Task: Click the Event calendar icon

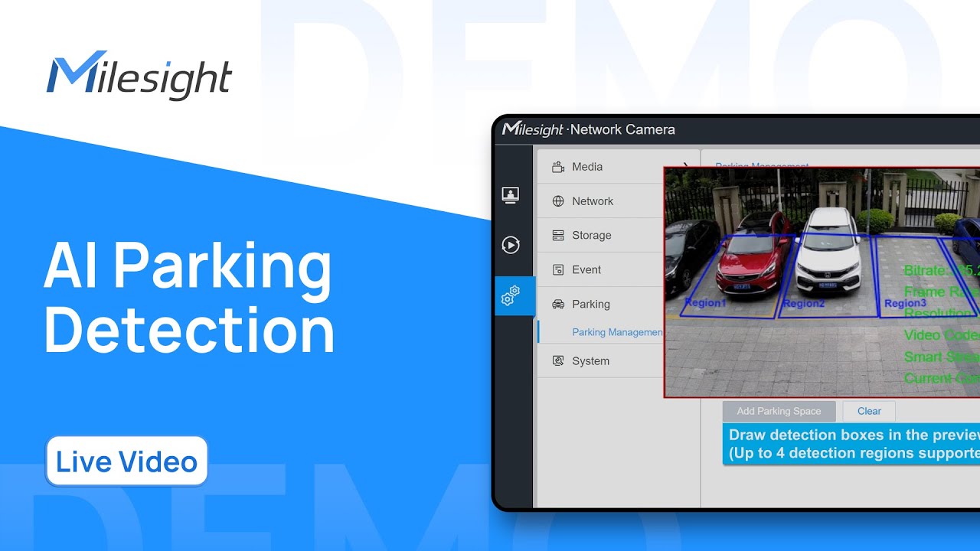Action: [558, 270]
